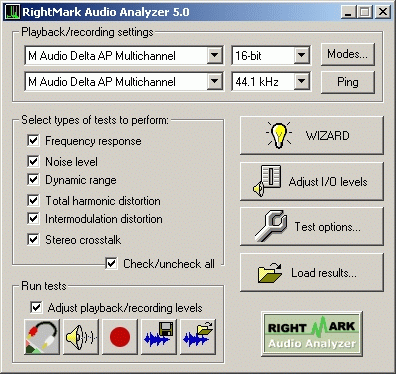Image resolution: width=396 pixels, height=374 pixels.
Task: Open Test options with wrench
Action: 312,227
